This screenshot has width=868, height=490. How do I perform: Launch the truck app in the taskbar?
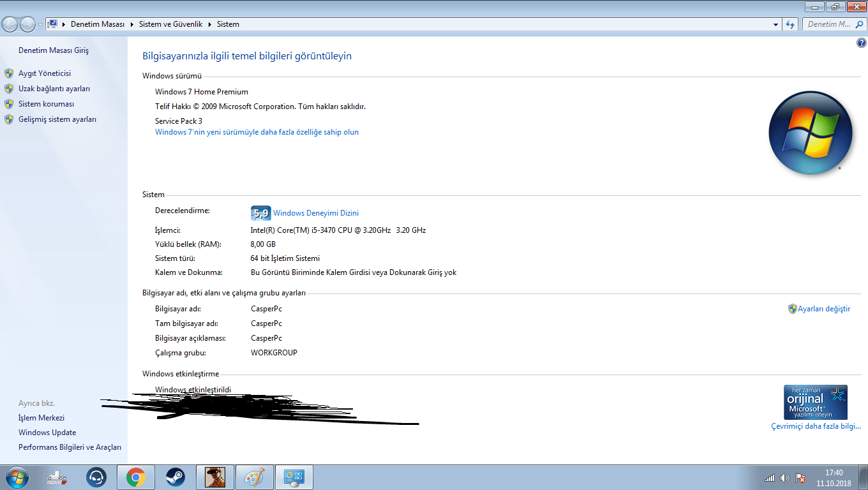click(56, 477)
